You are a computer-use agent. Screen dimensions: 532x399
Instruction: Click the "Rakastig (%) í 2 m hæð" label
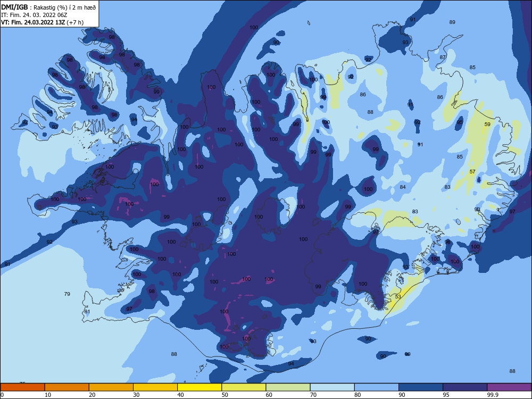(x=65, y=7)
